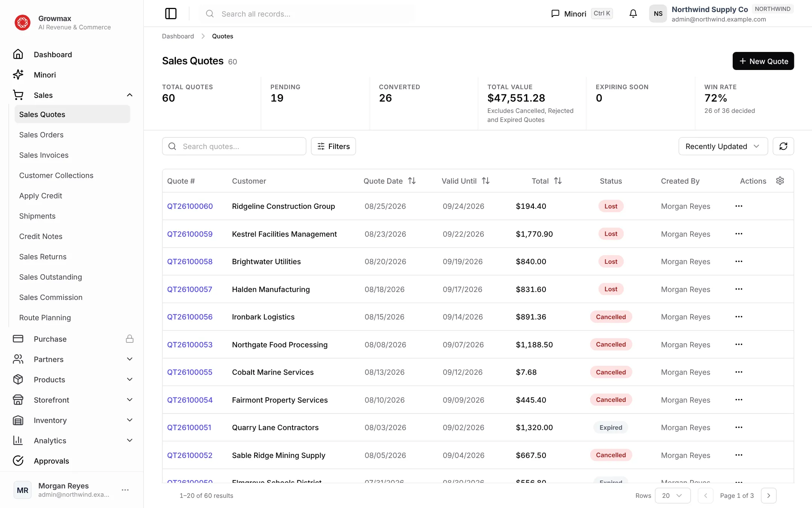Image resolution: width=812 pixels, height=508 pixels.
Task: Sort by Valid Until arrows
Action: tap(486, 181)
